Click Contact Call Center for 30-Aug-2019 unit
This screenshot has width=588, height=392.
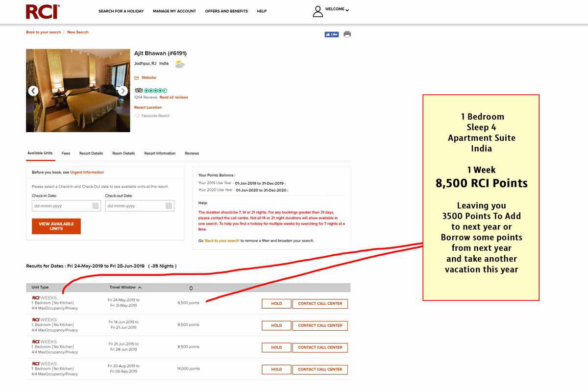320,369
